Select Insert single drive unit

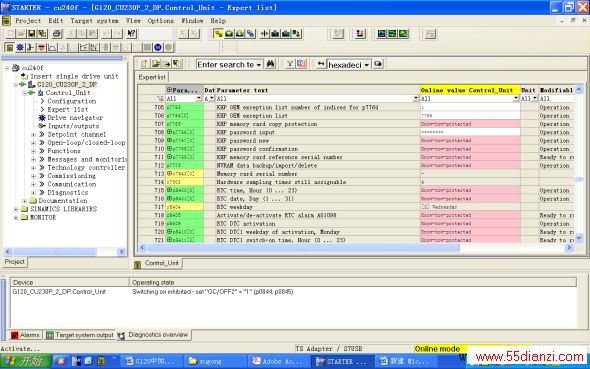pos(74,76)
